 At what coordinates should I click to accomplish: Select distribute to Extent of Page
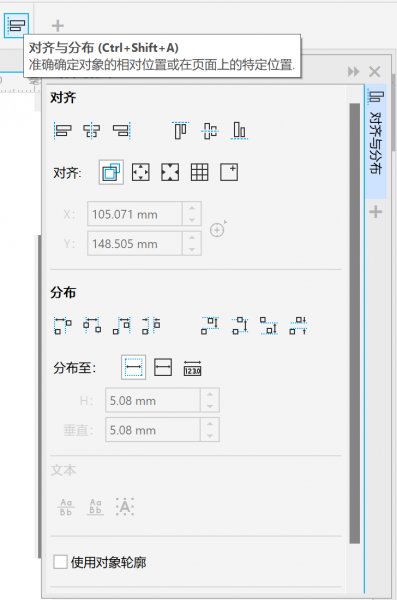[163, 367]
